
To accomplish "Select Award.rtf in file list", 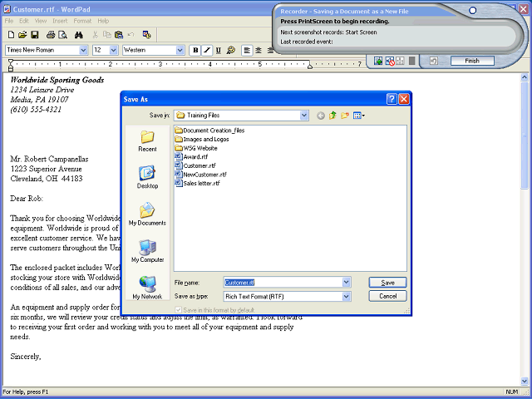I will tap(191, 157).
